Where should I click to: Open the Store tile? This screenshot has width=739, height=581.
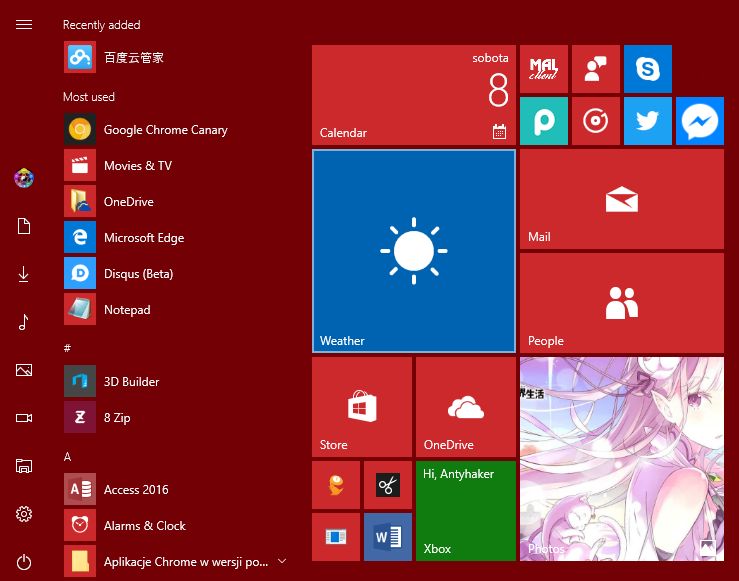point(362,407)
